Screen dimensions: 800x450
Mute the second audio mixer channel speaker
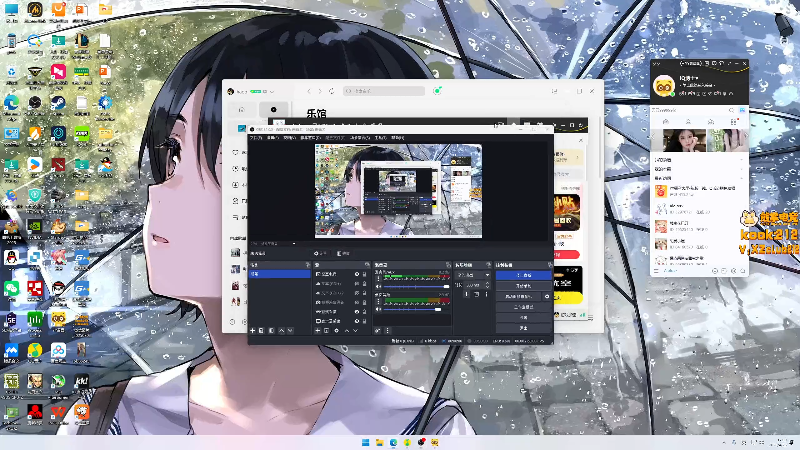tap(378, 309)
